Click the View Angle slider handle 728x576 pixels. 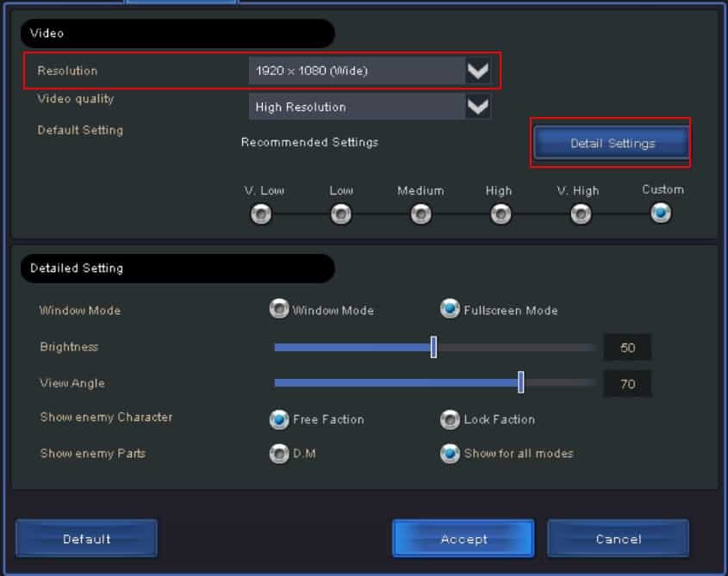click(521, 383)
